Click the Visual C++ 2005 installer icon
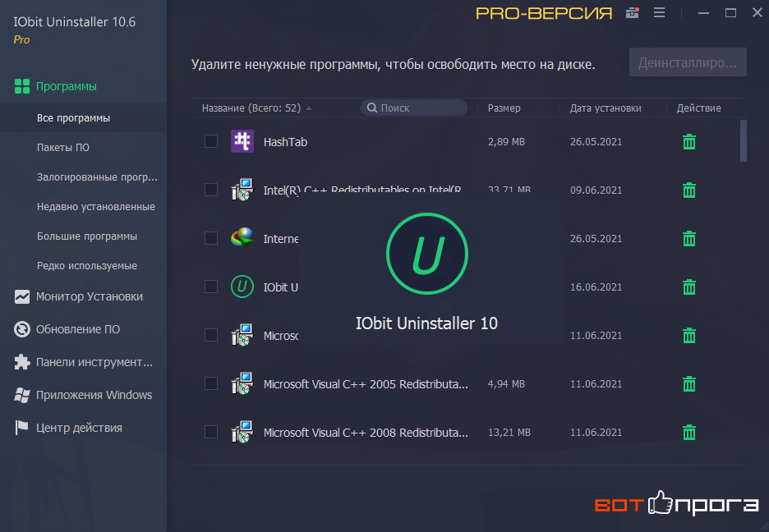This screenshot has width=769, height=532. click(x=242, y=383)
